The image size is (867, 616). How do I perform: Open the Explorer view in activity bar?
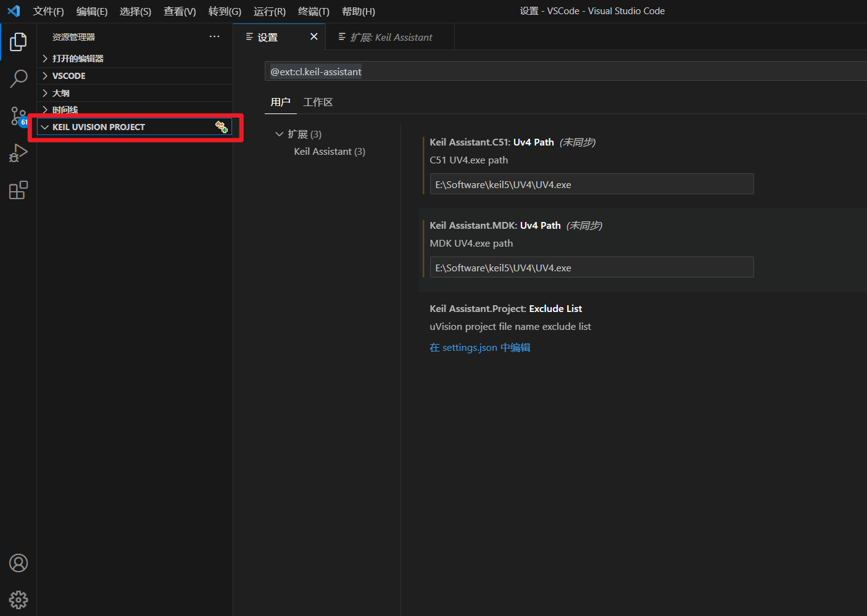(x=19, y=42)
